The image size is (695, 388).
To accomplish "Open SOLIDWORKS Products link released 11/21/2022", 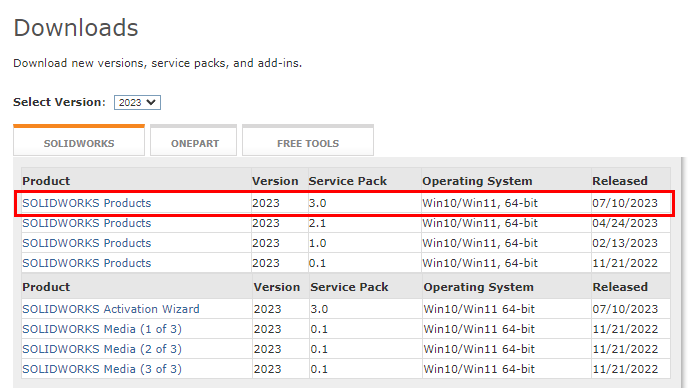I will [86, 263].
